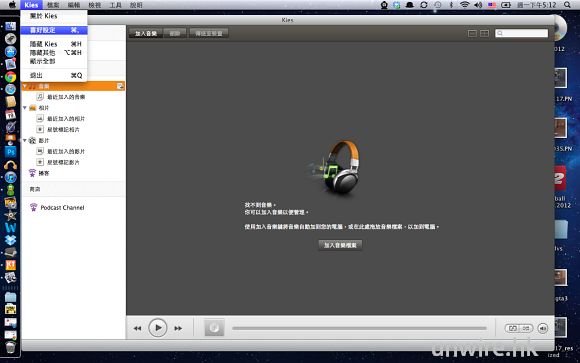This screenshot has height=363, width=580.
Task: Choose 隱藏其他 in the Kies menu
Action: 54,53
